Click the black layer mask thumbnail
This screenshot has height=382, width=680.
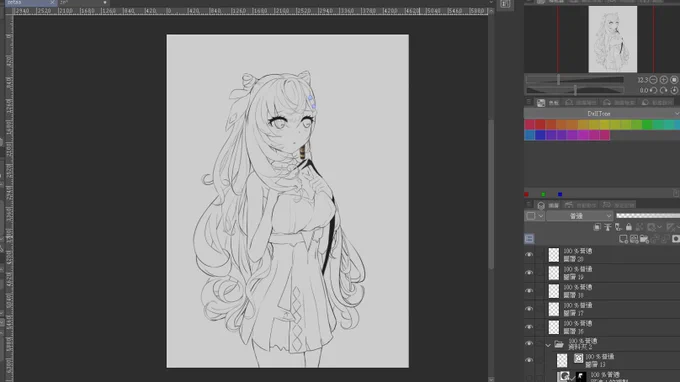point(581,377)
